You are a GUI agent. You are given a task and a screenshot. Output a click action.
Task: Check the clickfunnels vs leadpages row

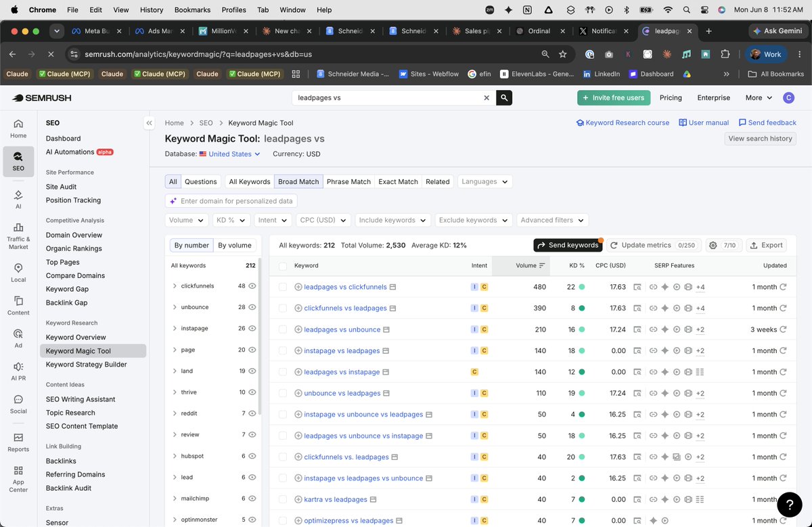click(x=283, y=308)
